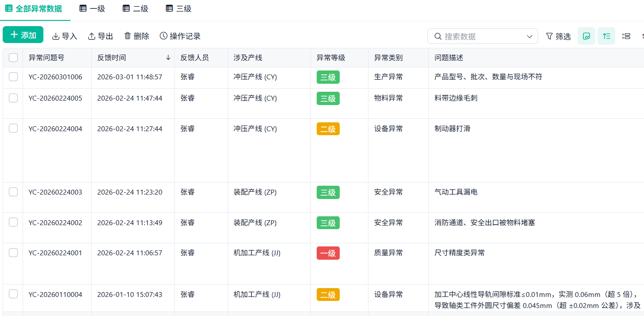Open record YC-20260301006

pos(55,77)
